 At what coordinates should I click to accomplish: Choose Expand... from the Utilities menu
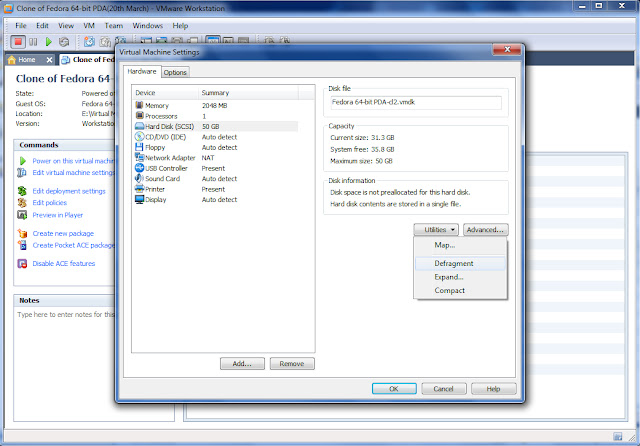pyautogui.click(x=460, y=277)
